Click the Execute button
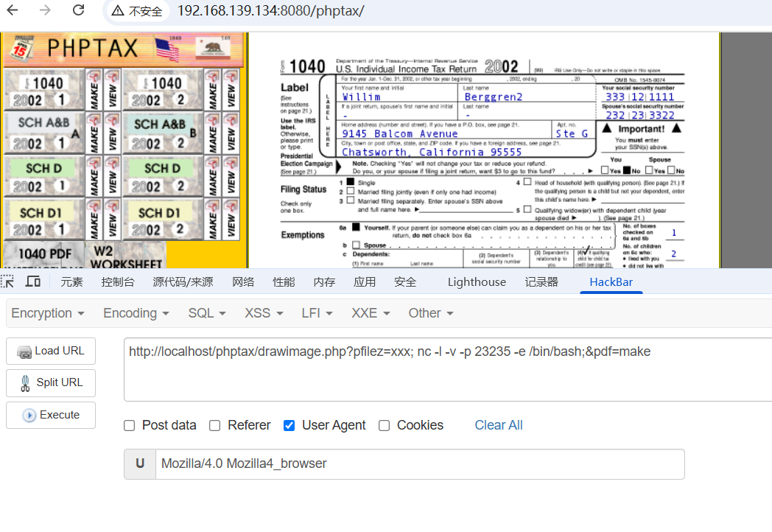 (51, 415)
